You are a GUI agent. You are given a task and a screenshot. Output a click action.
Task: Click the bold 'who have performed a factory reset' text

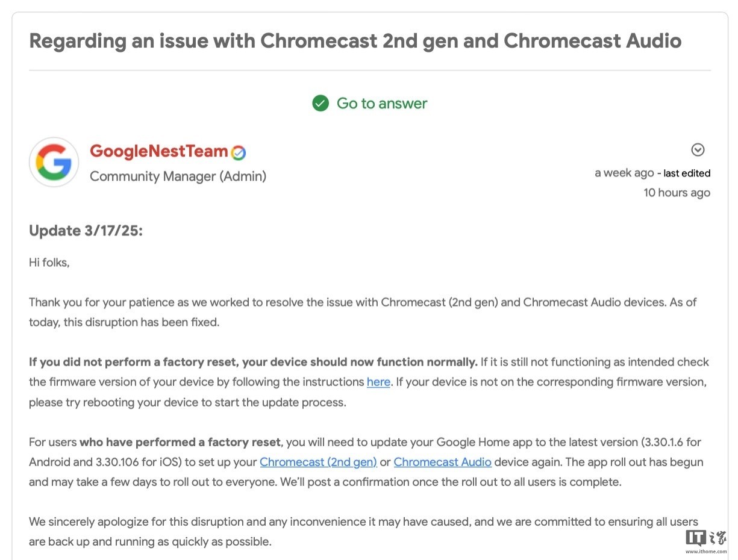pos(180,443)
